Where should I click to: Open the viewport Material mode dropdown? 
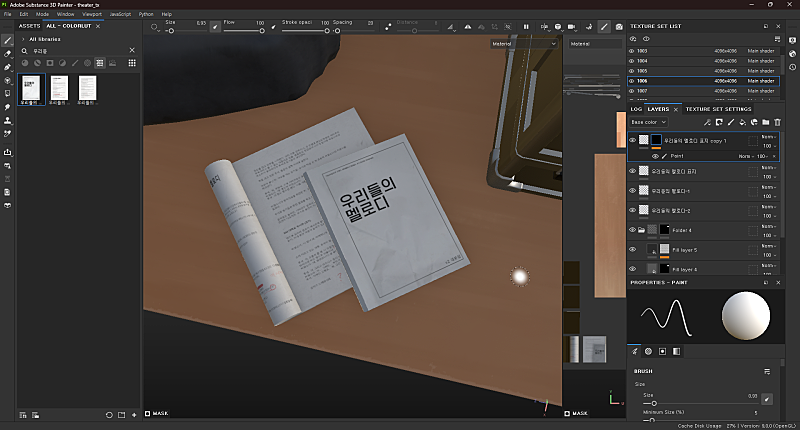[524, 44]
